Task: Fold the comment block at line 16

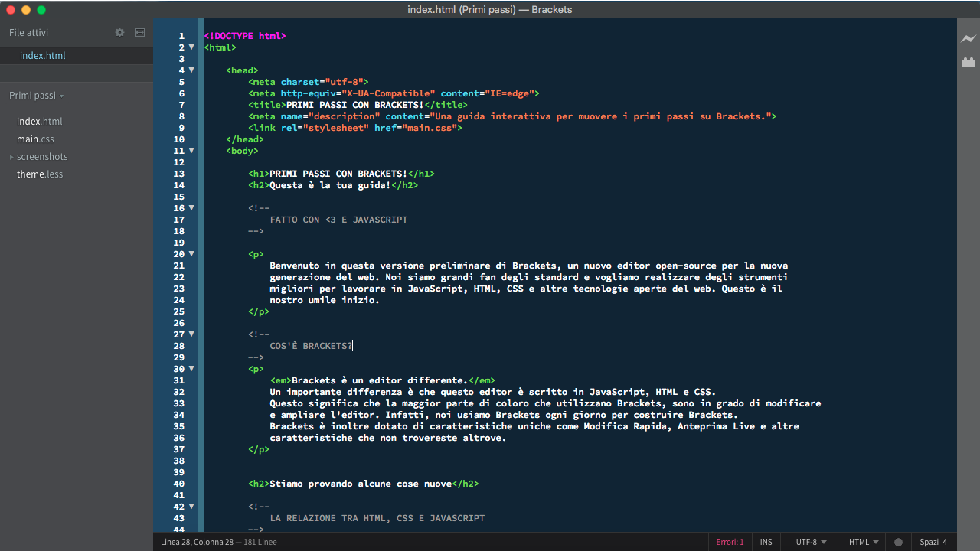Action: [191, 208]
